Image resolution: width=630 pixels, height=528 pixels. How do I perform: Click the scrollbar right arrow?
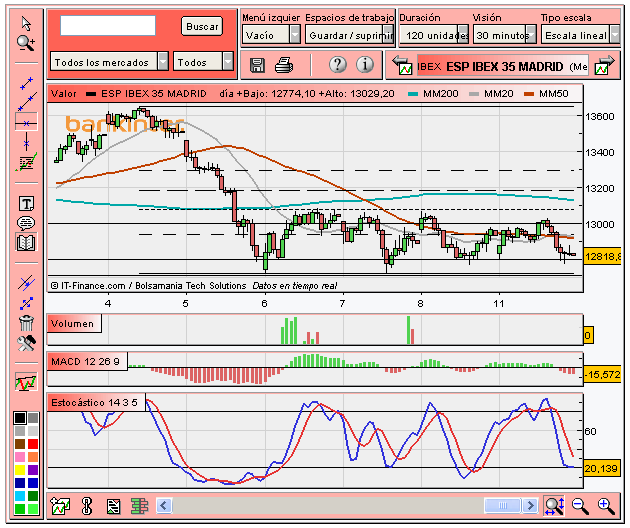[x=530, y=505]
